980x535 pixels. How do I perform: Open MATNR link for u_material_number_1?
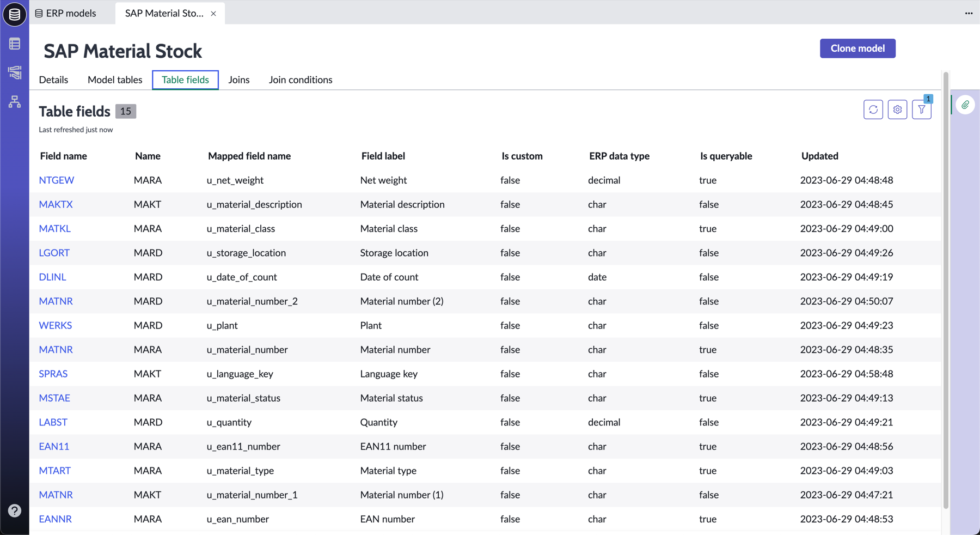[x=56, y=495]
